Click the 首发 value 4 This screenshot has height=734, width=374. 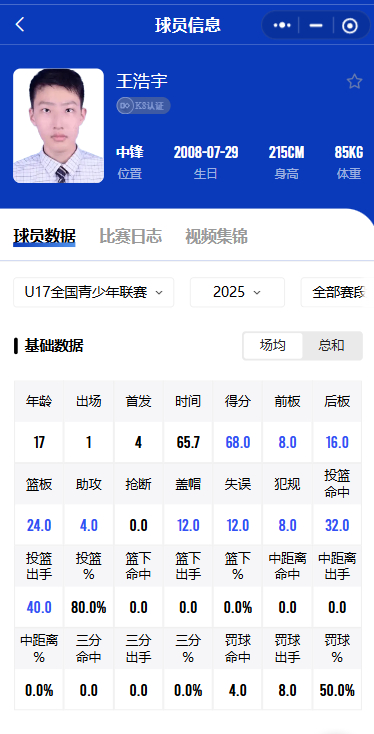tap(139, 442)
